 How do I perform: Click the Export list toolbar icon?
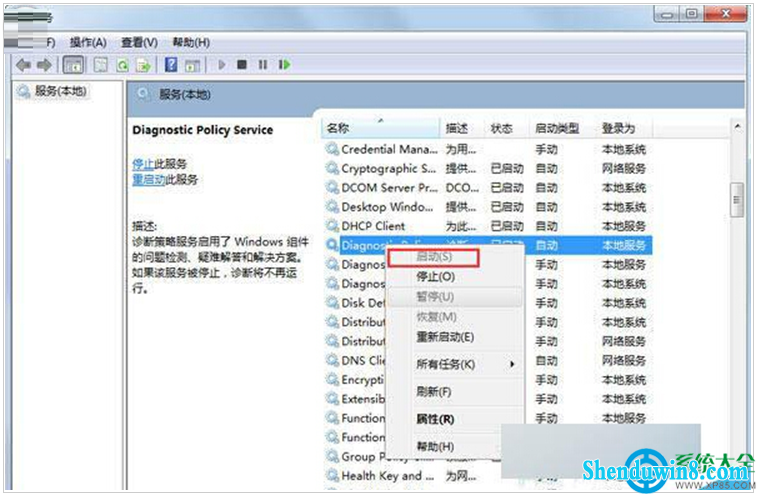point(144,65)
